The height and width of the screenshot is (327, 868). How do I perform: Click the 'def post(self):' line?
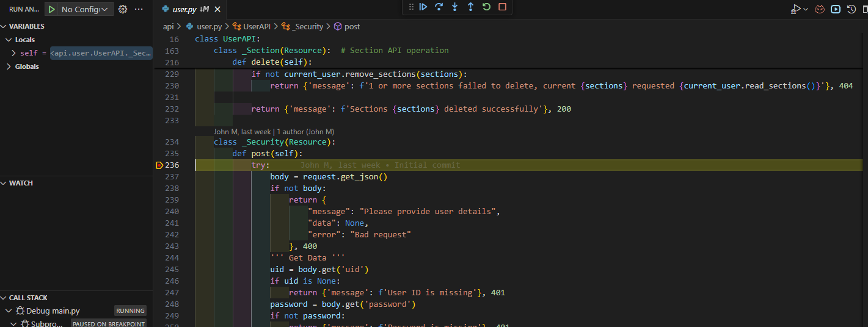pos(267,153)
